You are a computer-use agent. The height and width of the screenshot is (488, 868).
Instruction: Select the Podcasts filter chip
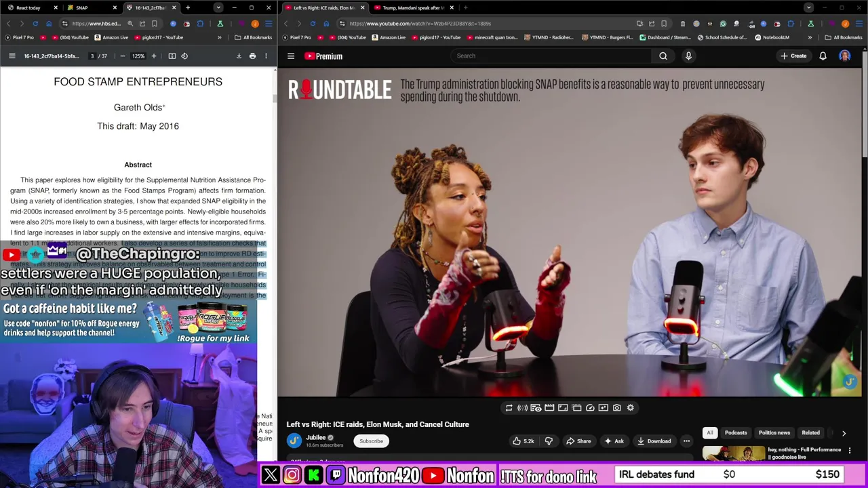coord(736,432)
